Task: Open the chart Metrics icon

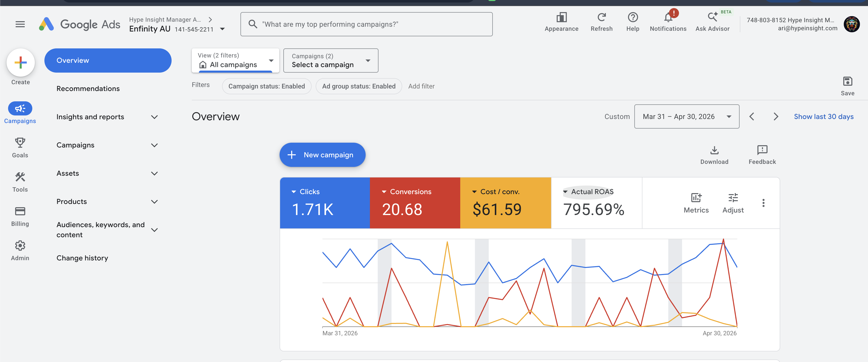Action: [696, 198]
